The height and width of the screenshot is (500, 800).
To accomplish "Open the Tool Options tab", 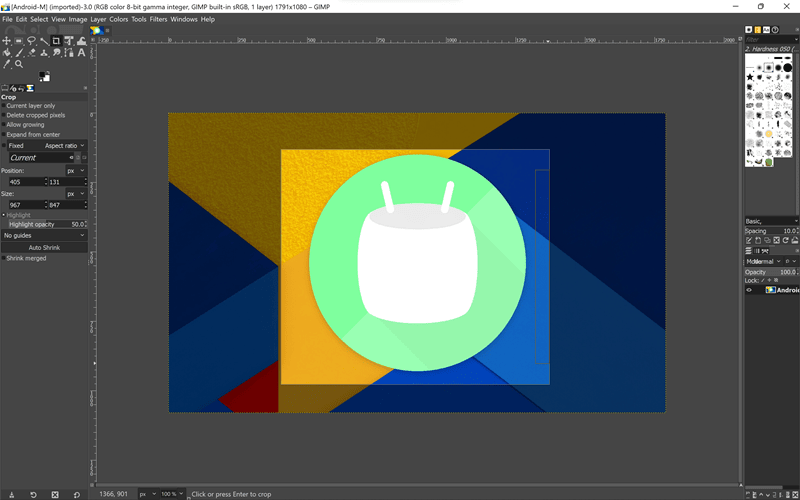I will tap(5, 88).
